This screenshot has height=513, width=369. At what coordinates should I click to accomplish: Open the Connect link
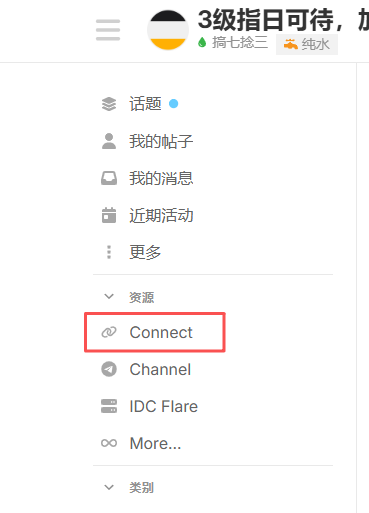coord(155,332)
